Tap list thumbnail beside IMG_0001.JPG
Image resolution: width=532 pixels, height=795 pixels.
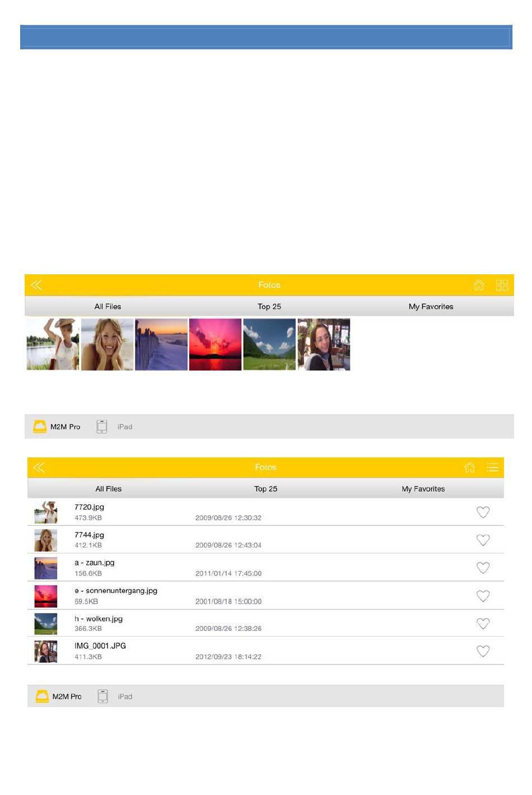point(46,652)
